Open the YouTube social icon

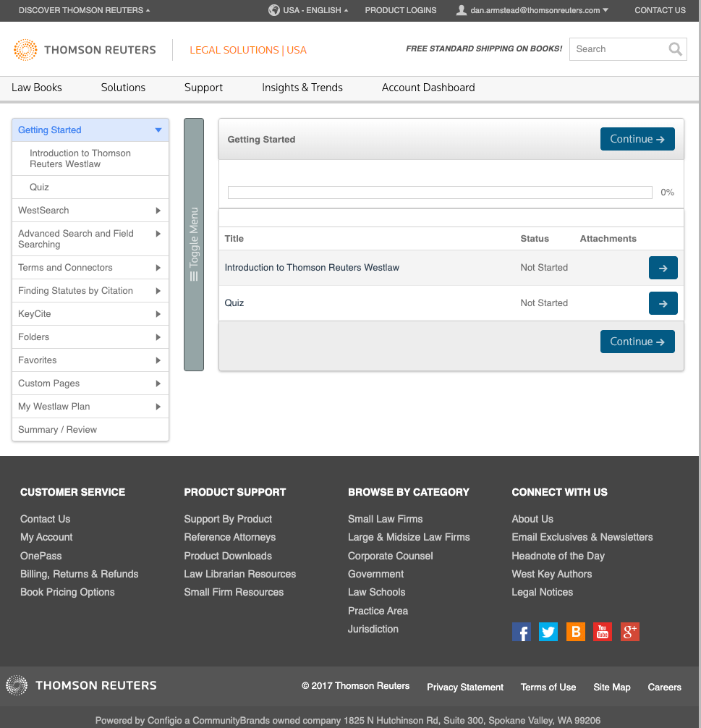click(x=603, y=632)
